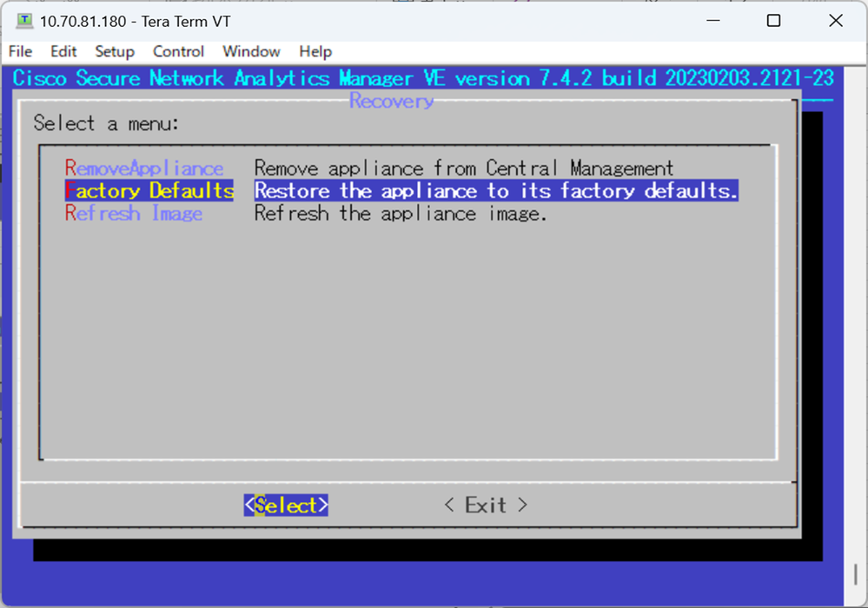868x608 pixels.
Task: Click 'Refresh the appliance image.' description
Action: pos(401,213)
